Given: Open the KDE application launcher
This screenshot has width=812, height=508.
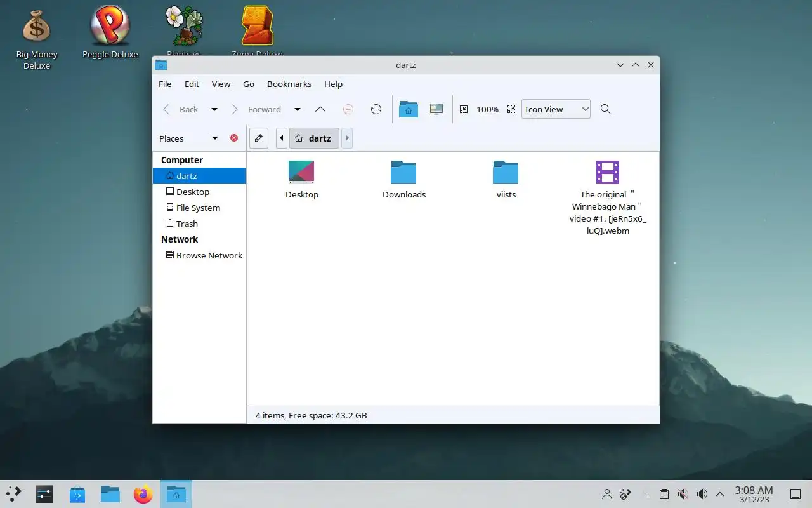Looking at the screenshot, I should [x=14, y=494].
